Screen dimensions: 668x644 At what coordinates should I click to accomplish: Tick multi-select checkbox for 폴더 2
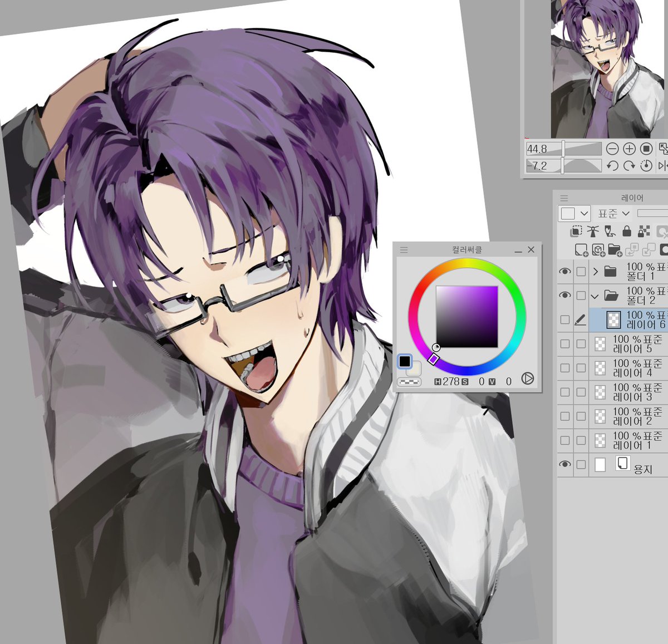[x=581, y=295]
